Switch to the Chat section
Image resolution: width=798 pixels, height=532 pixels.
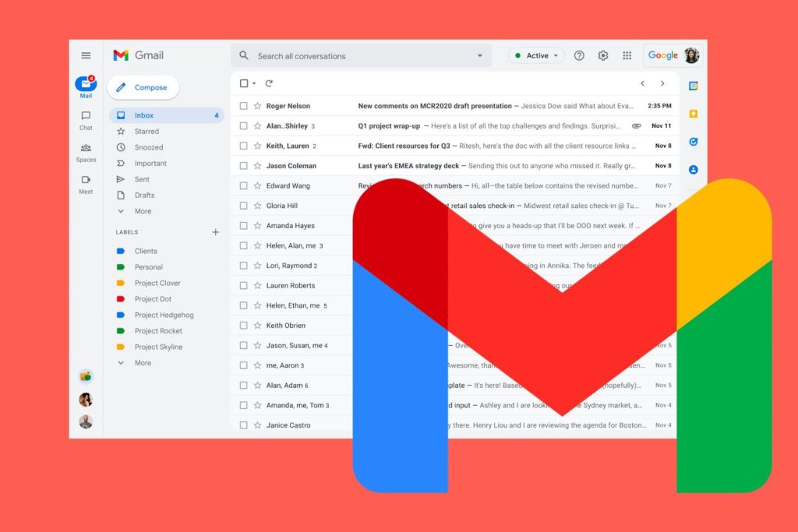pyautogui.click(x=86, y=120)
